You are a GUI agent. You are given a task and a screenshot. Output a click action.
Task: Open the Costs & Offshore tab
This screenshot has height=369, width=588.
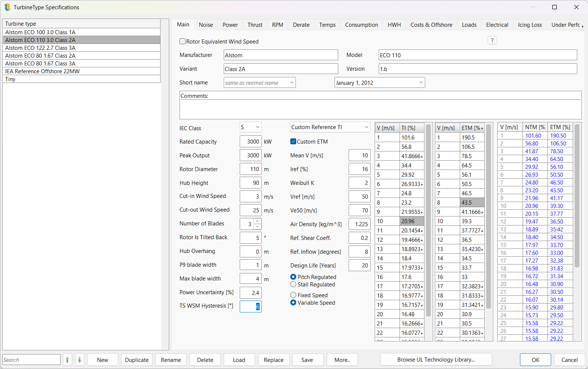tap(432, 25)
